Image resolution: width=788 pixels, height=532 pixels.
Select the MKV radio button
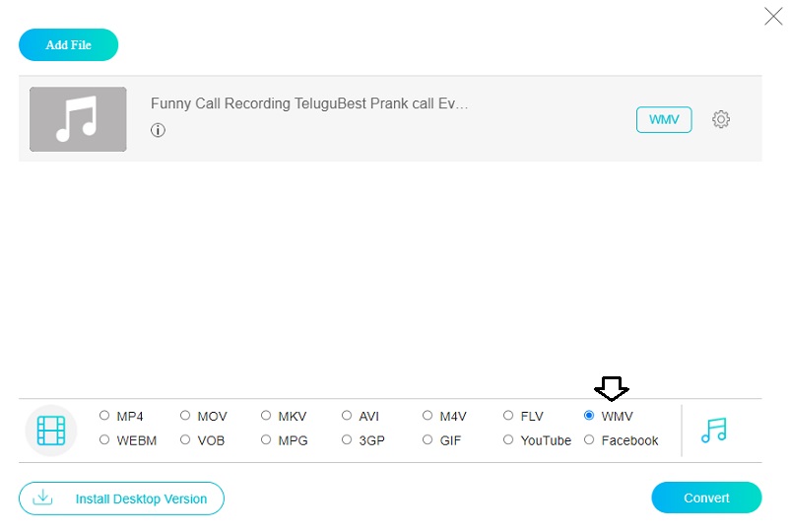[x=266, y=416]
